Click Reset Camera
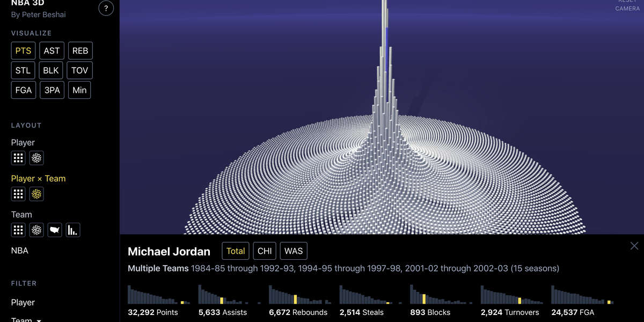This screenshot has width=644, height=322. tap(627, 5)
